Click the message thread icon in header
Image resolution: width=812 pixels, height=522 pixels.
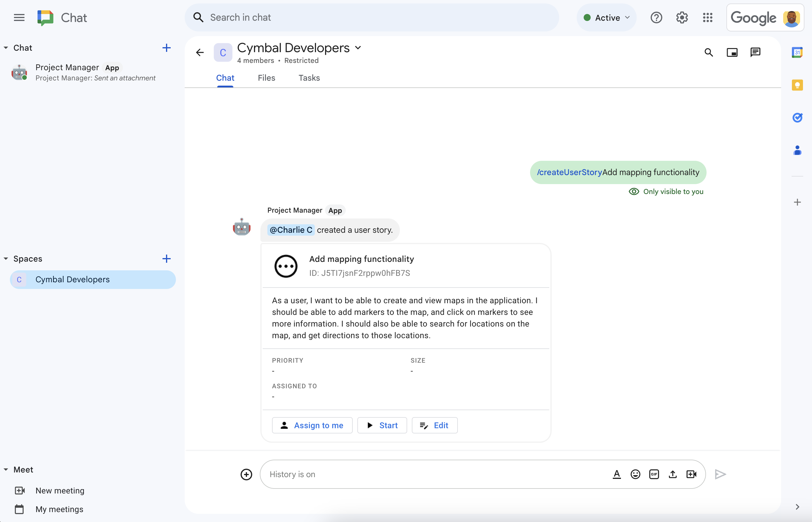[756, 52]
